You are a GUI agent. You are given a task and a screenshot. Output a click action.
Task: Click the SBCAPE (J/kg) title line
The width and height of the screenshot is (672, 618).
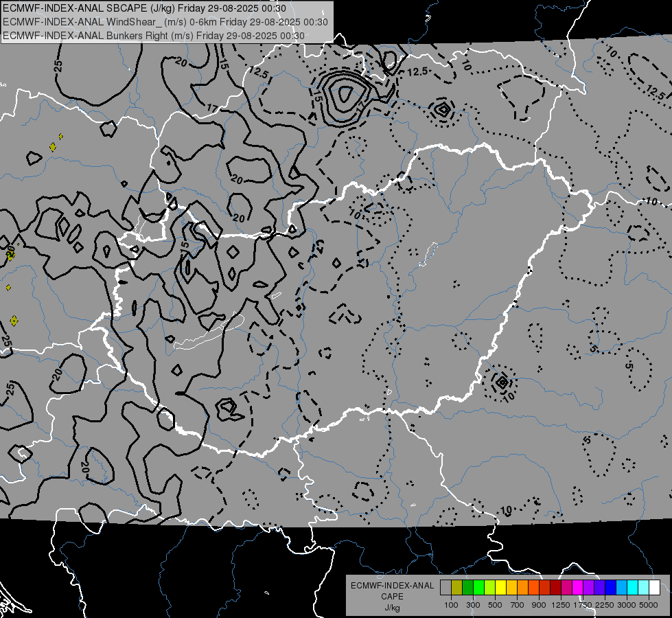click(x=146, y=8)
